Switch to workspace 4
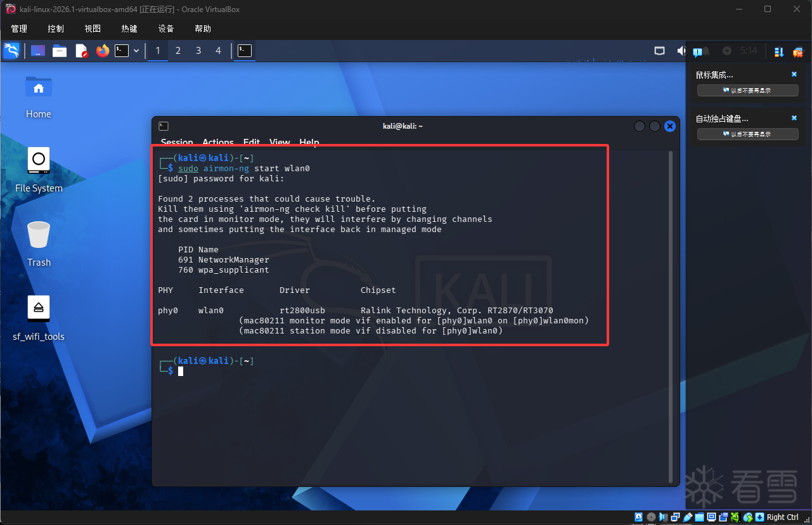 point(219,51)
